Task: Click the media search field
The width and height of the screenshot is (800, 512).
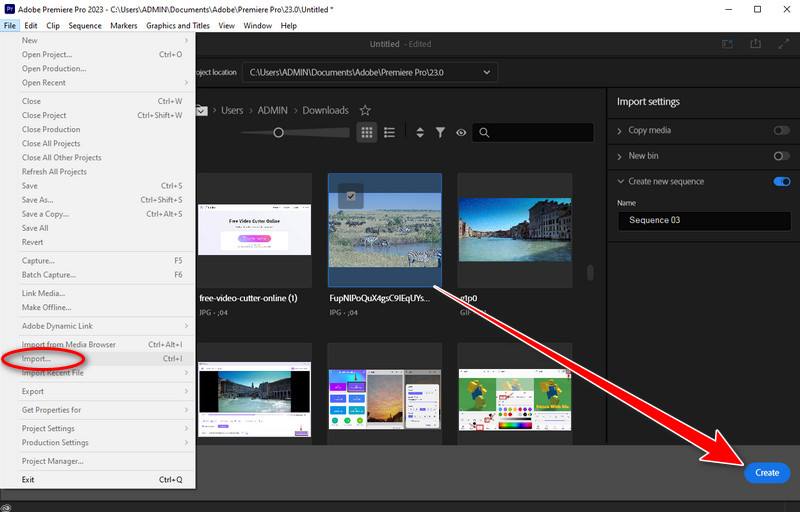Action: [x=533, y=133]
